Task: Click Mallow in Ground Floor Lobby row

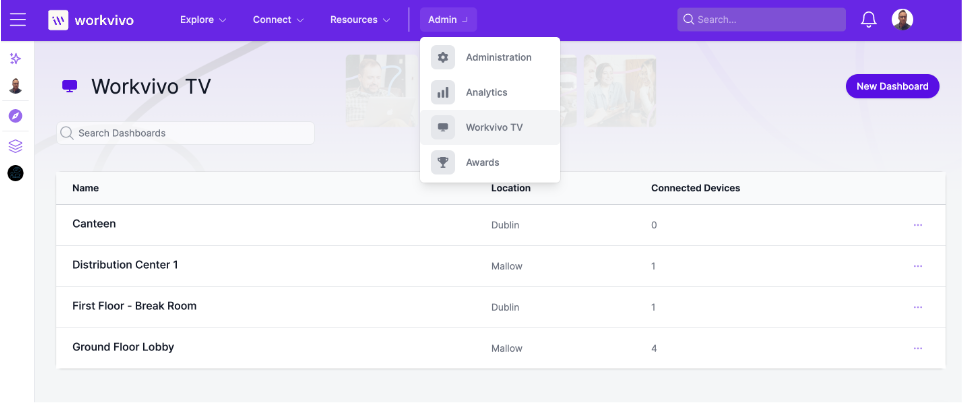Action: [507, 348]
